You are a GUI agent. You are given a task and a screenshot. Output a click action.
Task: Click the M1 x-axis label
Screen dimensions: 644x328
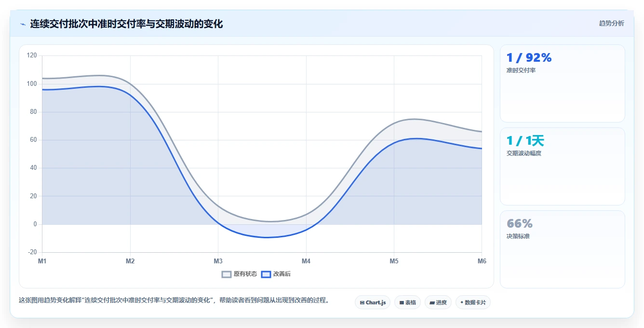point(42,261)
